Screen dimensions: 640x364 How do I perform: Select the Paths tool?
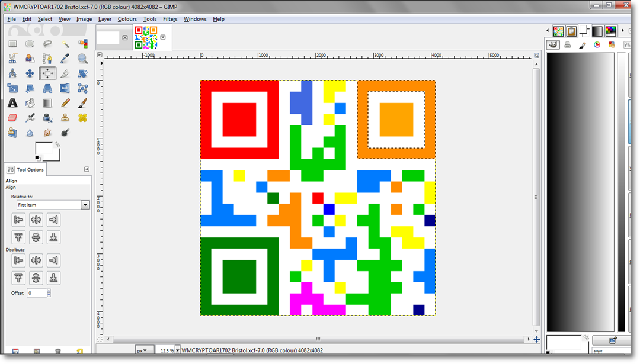click(47, 59)
